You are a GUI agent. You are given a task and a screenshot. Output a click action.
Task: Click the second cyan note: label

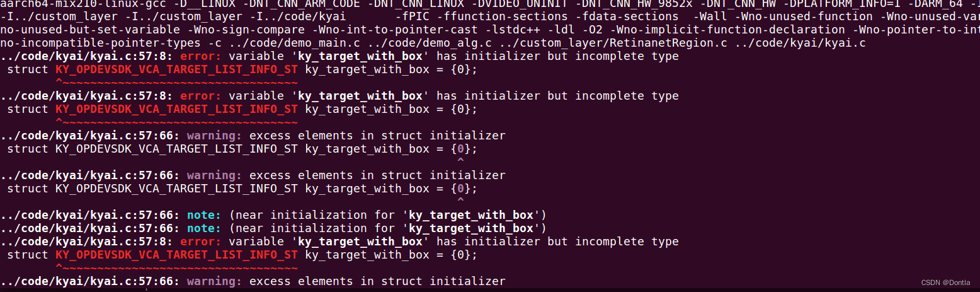(204, 228)
